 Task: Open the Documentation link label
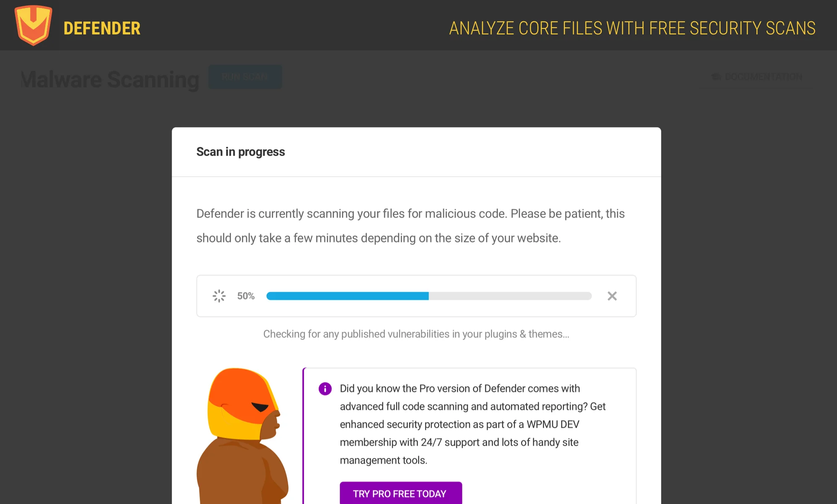coord(763,77)
